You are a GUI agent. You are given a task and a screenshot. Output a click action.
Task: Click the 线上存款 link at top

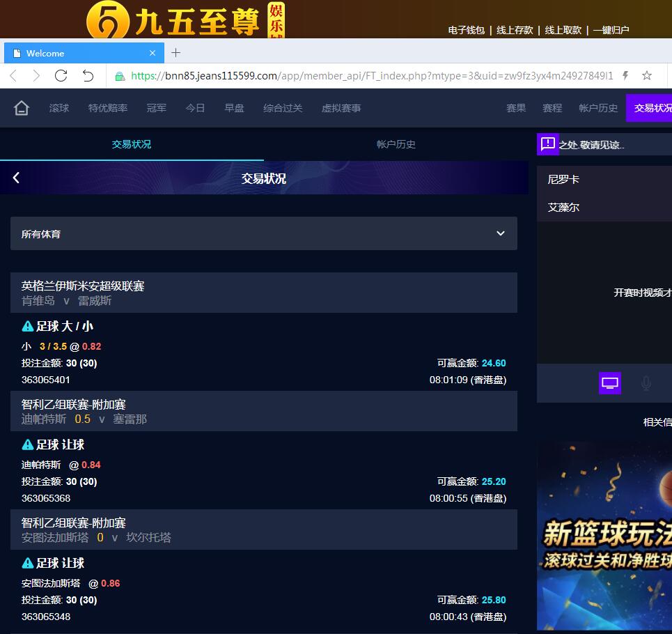[515, 30]
